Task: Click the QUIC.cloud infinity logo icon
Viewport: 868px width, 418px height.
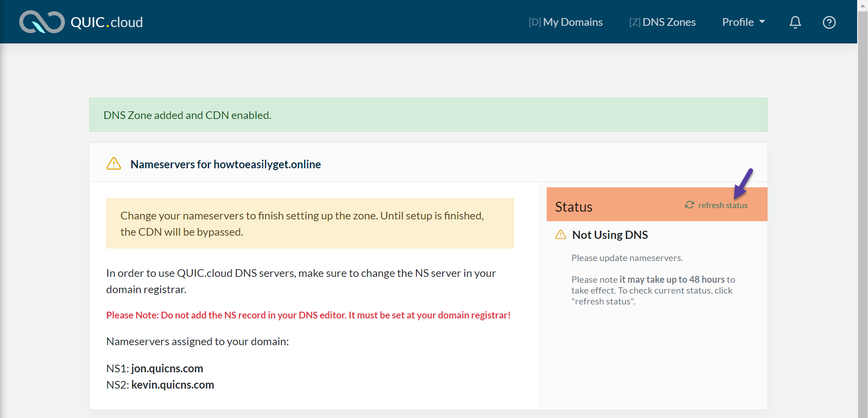Action: [x=42, y=22]
